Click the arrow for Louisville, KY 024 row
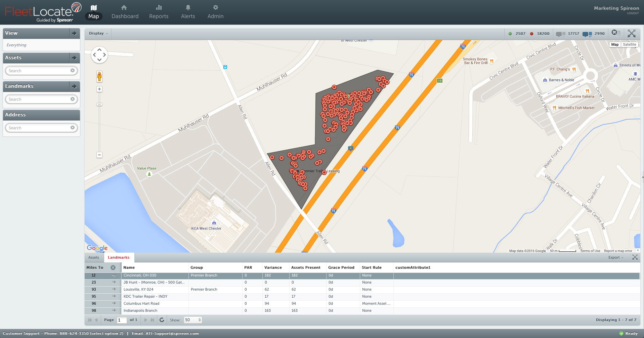Image resolution: width=644 pixels, height=338 pixels. point(114,290)
